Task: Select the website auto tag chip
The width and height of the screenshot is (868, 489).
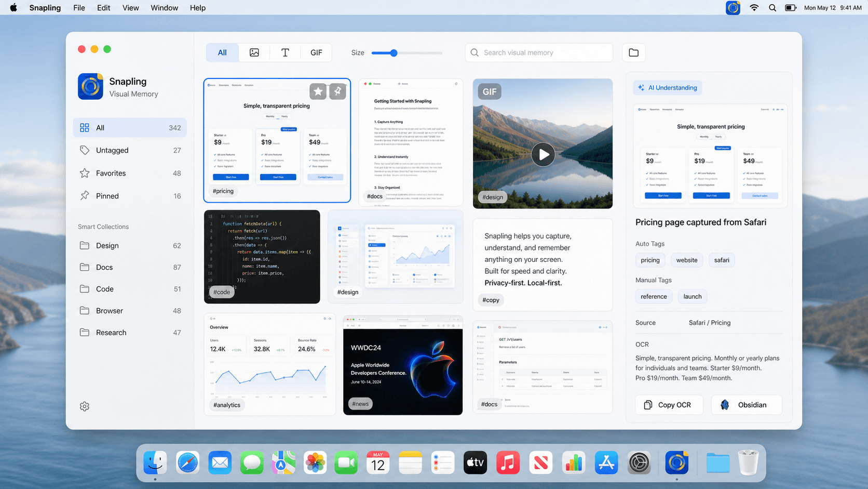Action: point(687,260)
